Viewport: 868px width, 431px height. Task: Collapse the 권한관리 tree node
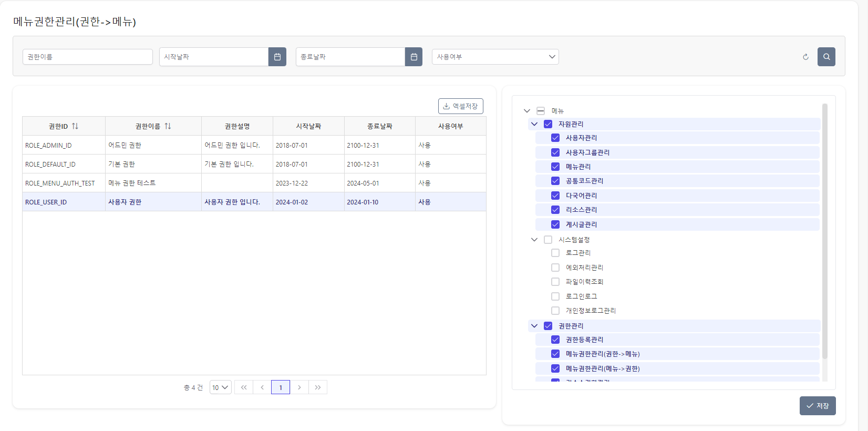pyautogui.click(x=534, y=326)
